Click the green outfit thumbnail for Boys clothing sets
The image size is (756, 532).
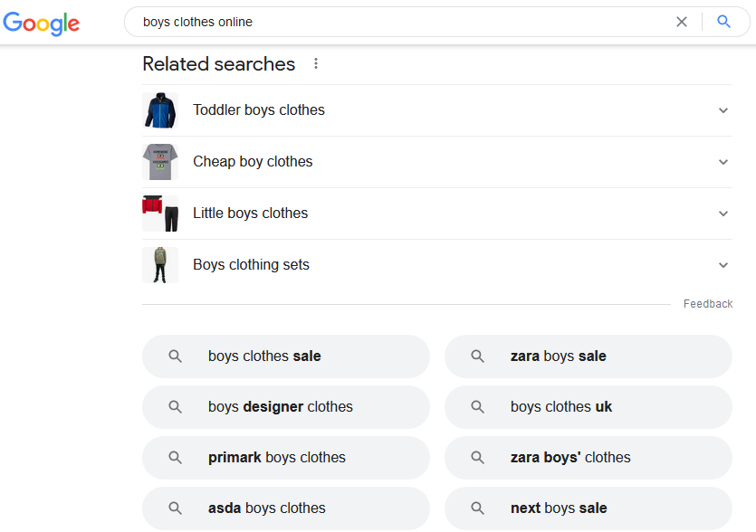160,264
